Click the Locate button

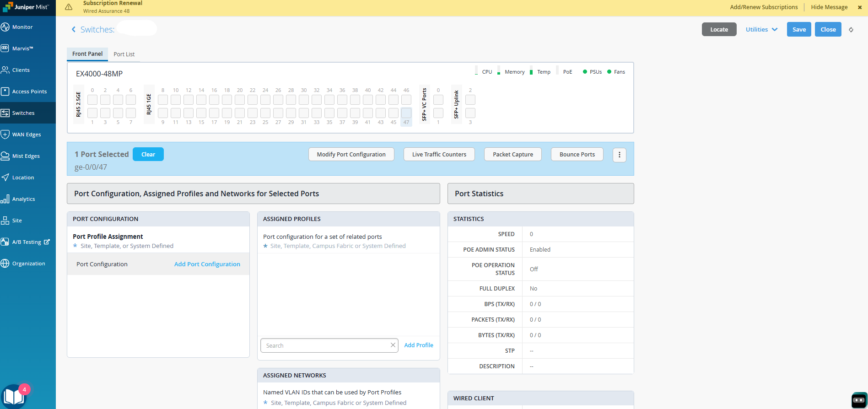[719, 29]
